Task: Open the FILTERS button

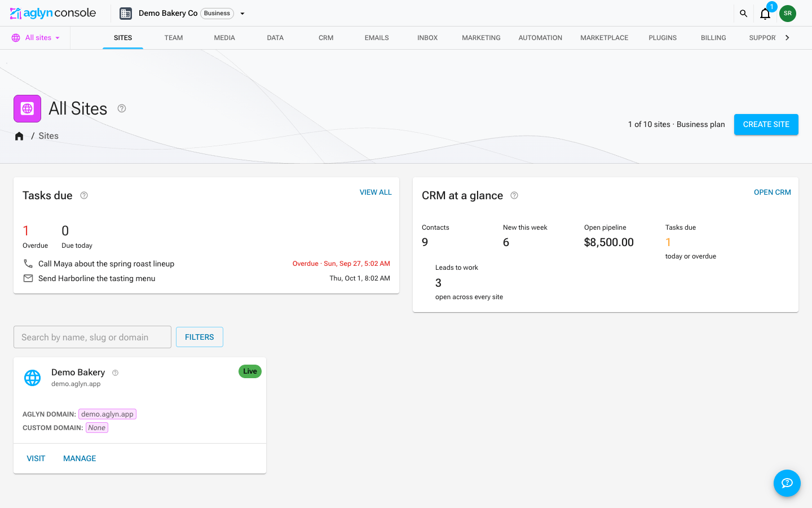Action: 200,337
